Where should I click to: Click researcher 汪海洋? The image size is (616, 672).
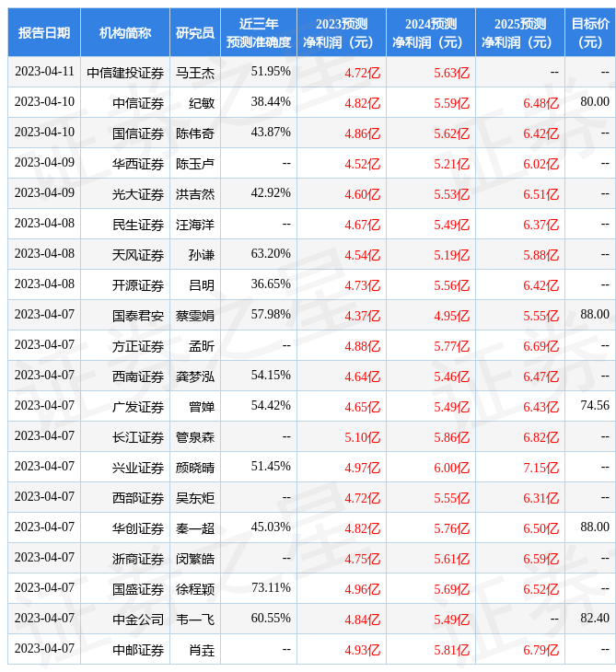tap(194, 225)
